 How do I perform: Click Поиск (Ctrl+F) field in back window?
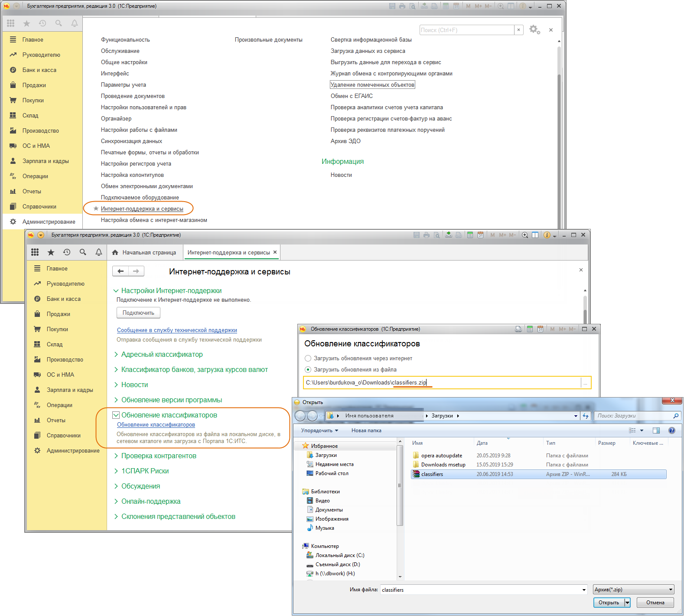pyautogui.click(x=467, y=30)
